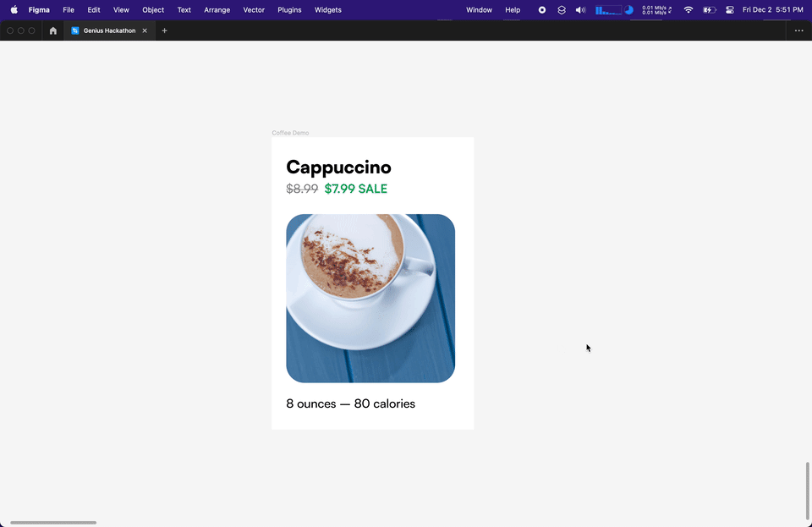Select the Genius Hackathon tab

108,30
